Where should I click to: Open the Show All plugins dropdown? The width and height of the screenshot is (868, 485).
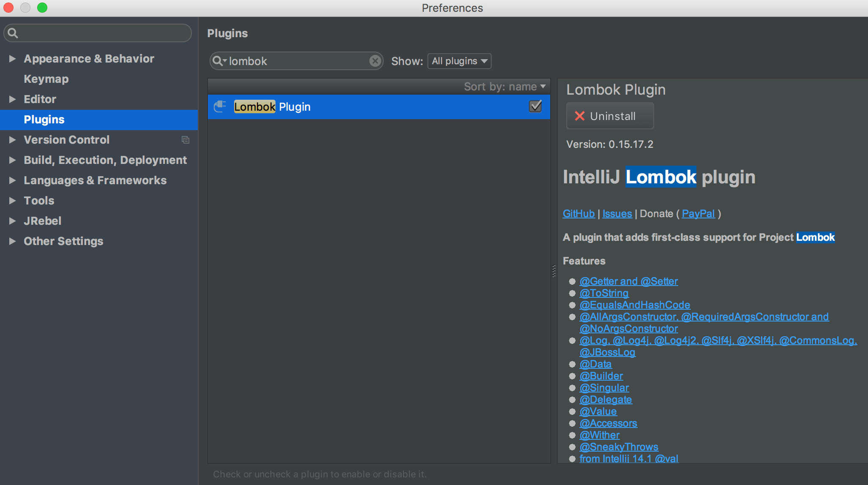point(459,60)
